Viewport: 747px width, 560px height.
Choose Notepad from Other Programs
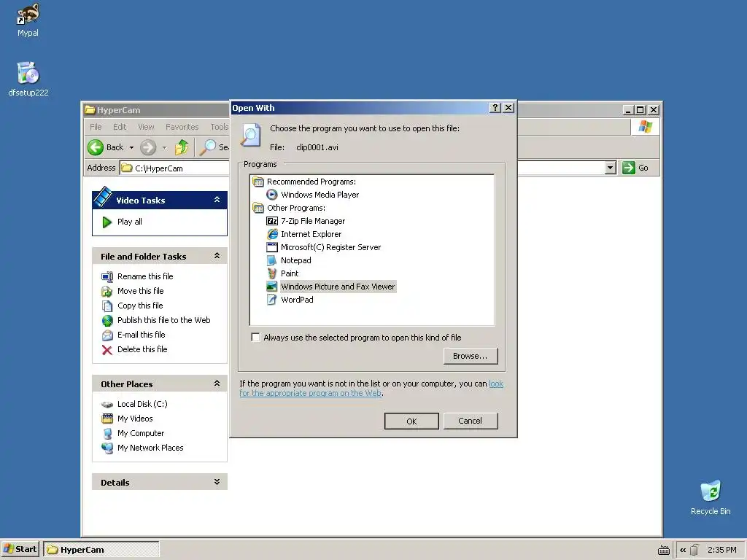(296, 260)
